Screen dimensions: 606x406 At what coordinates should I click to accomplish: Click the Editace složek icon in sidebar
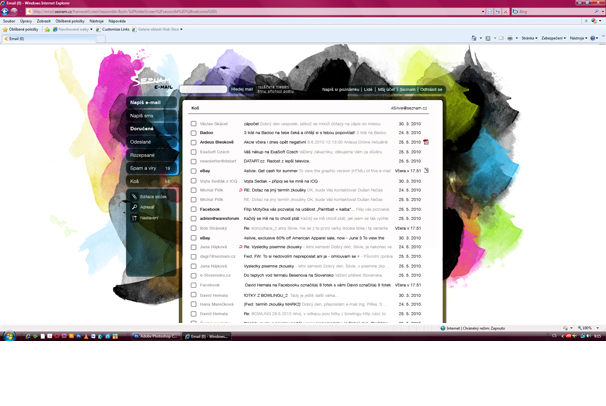[x=135, y=197]
